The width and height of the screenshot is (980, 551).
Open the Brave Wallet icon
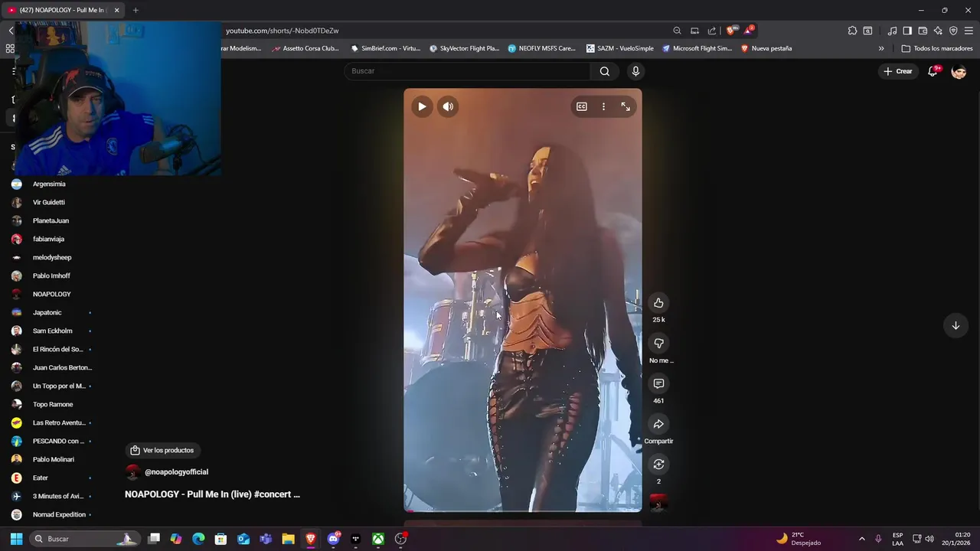923,31
